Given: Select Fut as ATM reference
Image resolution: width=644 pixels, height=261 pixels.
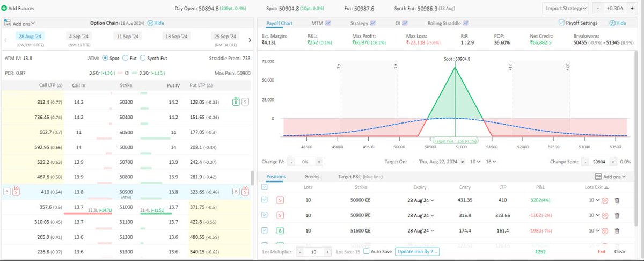Looking at the screenshot, I should tap(125, 58).
